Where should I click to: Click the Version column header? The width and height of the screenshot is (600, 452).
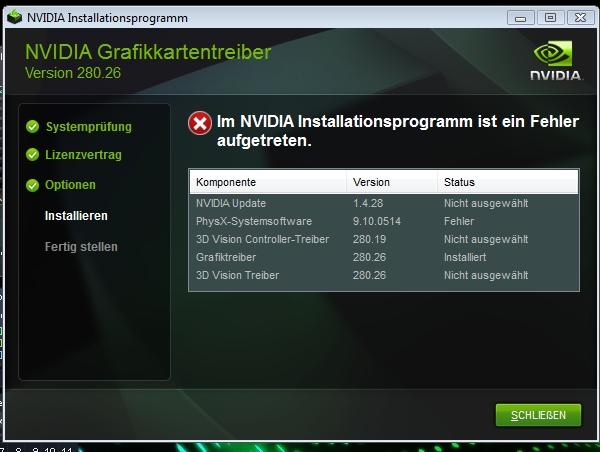pyautogui.click(x=392, y=182)
